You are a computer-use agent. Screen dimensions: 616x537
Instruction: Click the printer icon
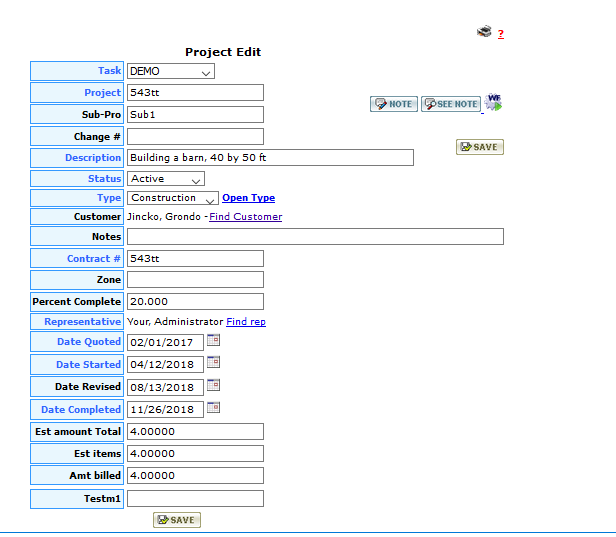pyautogui.click(x=484, y=32)
